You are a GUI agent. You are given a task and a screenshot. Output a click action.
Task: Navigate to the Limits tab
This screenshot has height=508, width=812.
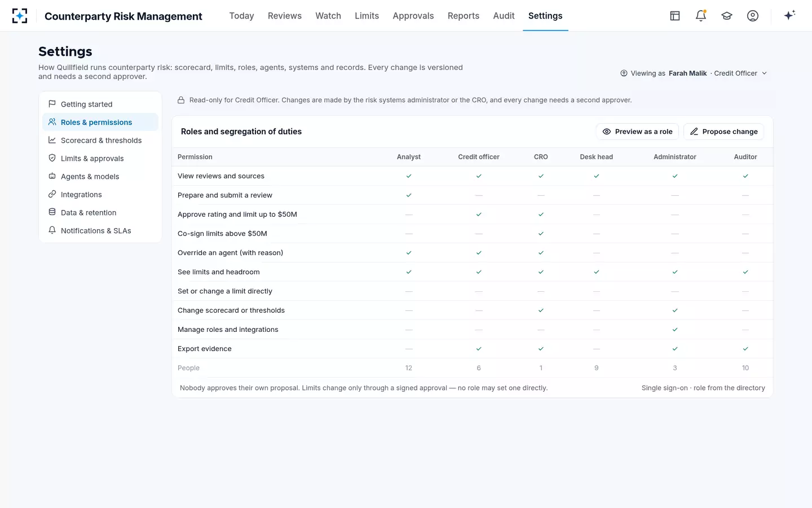(x=367, y=16)
